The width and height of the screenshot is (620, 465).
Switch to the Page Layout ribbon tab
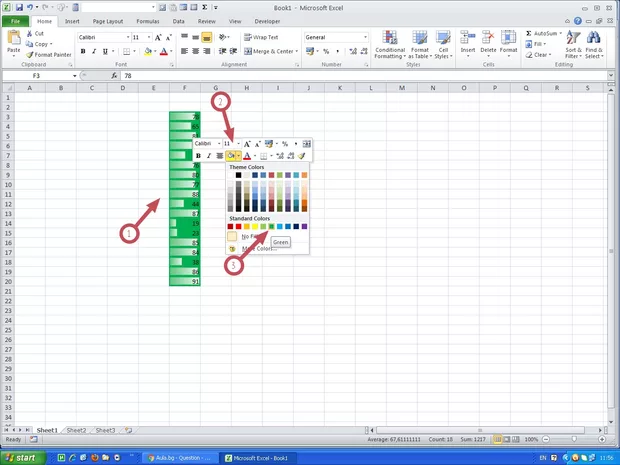108,21
